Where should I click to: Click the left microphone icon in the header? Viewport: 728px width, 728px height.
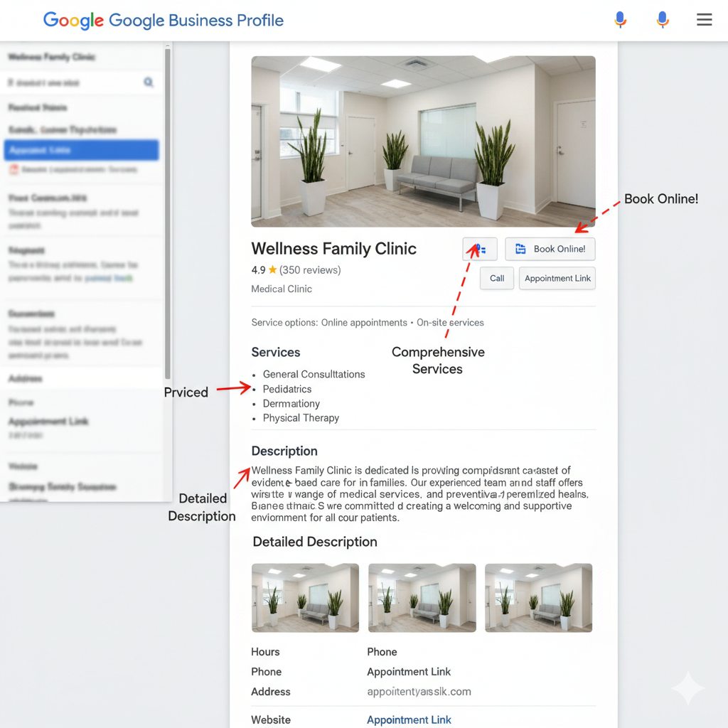(x=620, y=20)
